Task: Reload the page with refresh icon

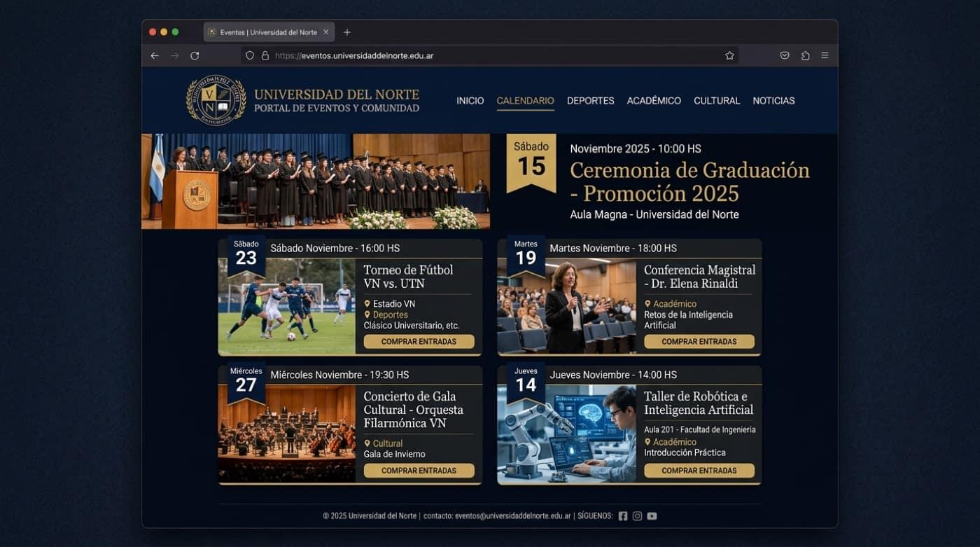Action: [195, 55]
